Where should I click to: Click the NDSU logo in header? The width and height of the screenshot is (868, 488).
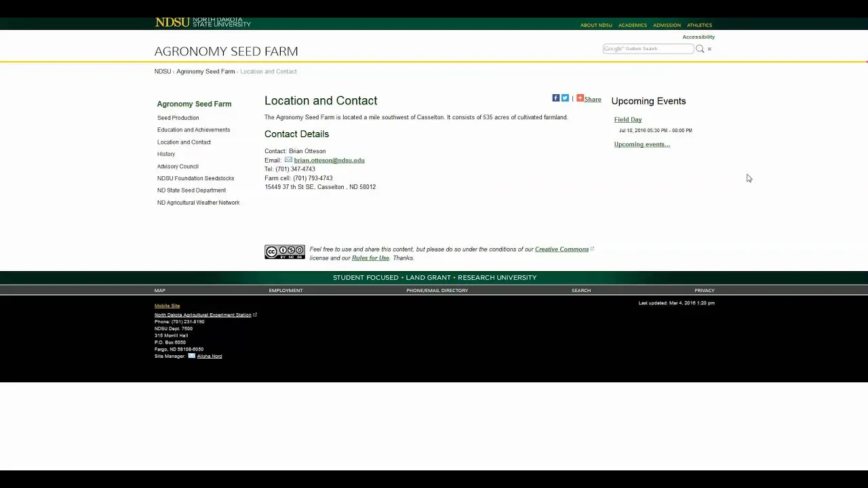pyautogui.click(x=203, y=22)
